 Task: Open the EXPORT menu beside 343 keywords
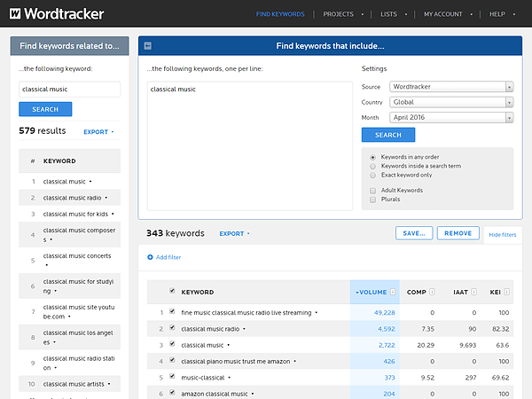[234, 233]
